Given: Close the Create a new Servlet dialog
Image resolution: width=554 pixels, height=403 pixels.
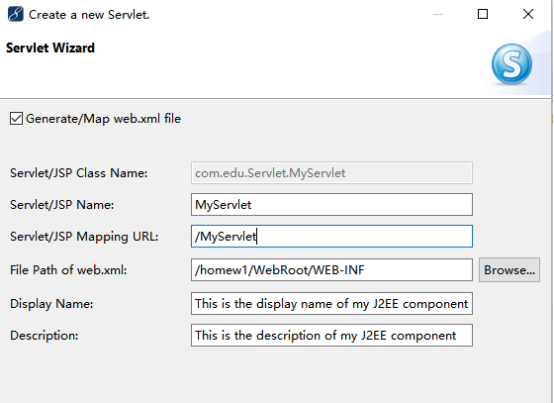Looking at the screenshot, I should tap(528, 14).
